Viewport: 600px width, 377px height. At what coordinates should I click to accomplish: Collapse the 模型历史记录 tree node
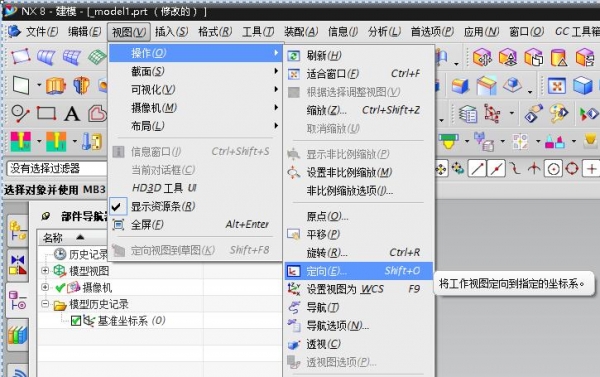tap(45, 304)
